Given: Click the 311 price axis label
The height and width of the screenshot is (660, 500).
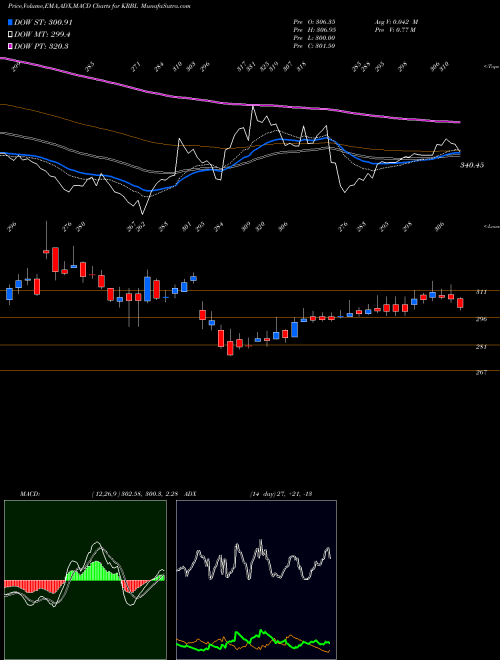Looking at the screenshot, I should click(481, 292).
